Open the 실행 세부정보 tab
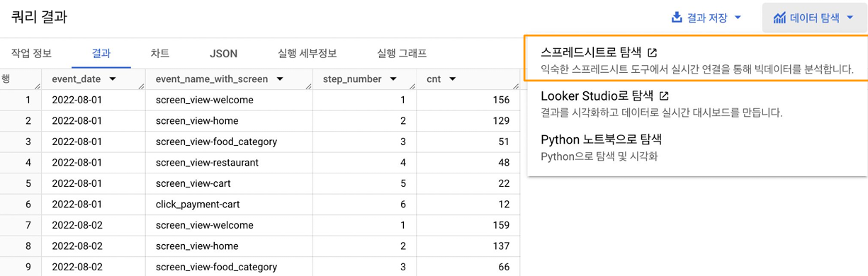 [x=307, y=53]
